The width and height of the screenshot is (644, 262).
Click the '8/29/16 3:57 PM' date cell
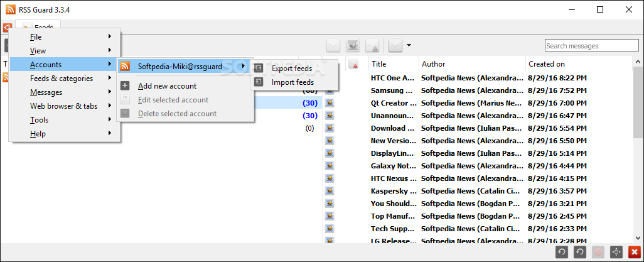pos(558,191)
